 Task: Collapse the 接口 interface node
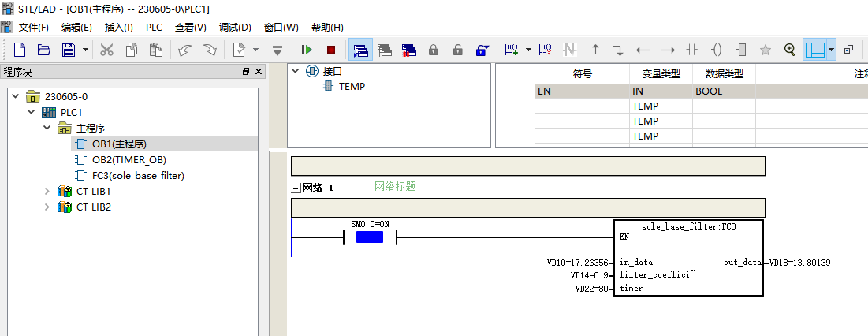pos(295,70)
